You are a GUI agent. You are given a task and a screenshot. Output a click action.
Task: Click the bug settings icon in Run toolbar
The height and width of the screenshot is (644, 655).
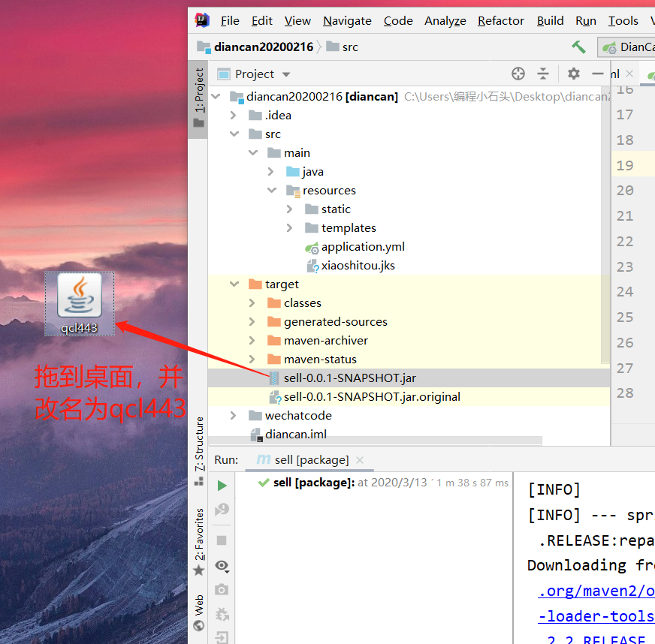222,614
